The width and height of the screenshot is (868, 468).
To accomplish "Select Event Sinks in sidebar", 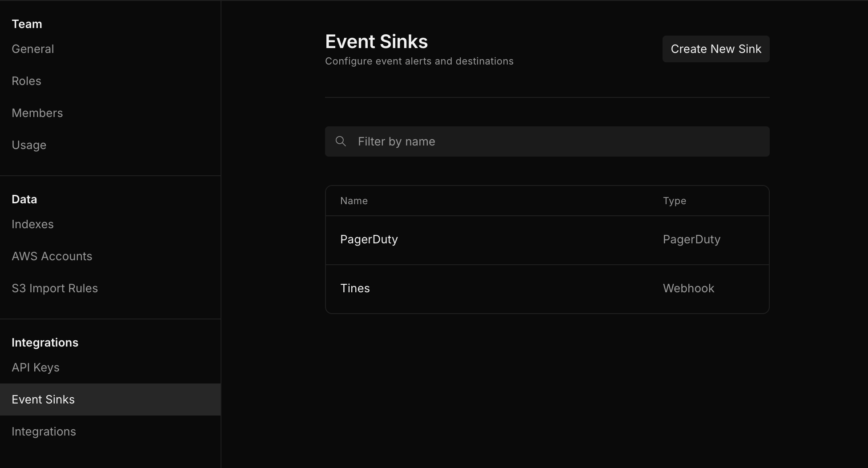I will click(x=43, y=399).
